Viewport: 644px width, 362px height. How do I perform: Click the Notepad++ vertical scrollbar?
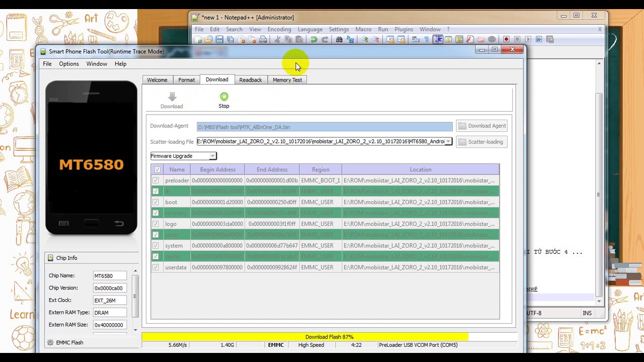click(599, 182)
